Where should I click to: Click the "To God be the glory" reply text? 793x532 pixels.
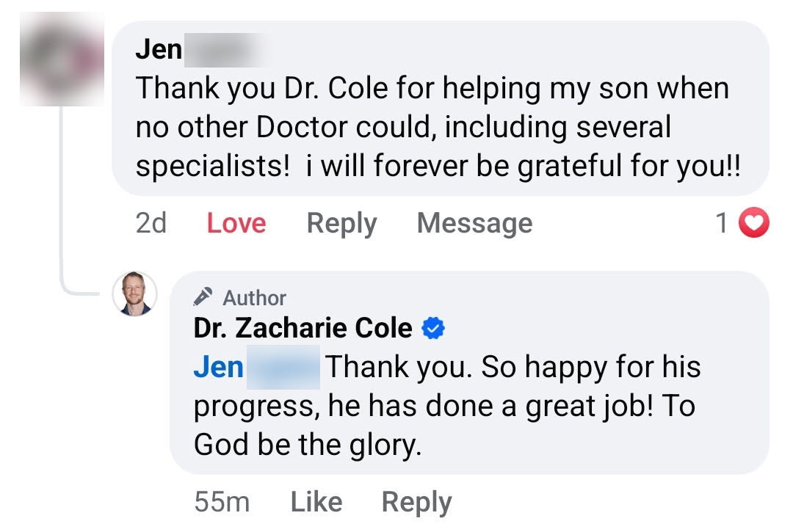coord(308,445)
